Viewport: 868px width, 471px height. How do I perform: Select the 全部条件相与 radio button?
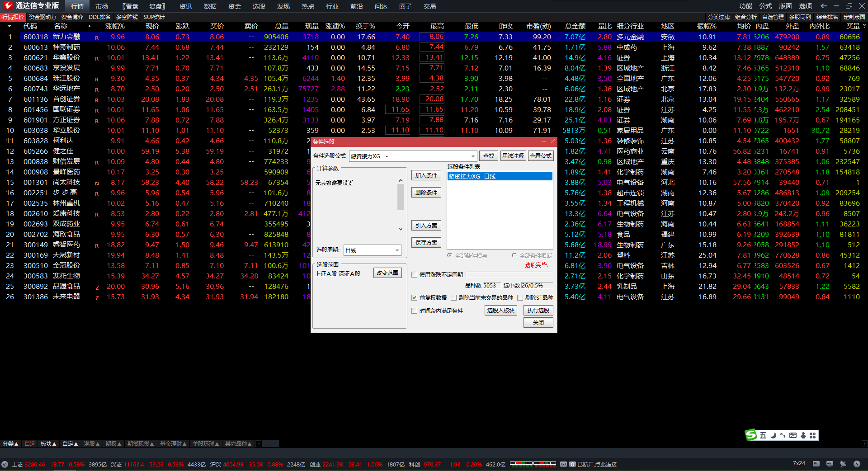coord(450,255)
